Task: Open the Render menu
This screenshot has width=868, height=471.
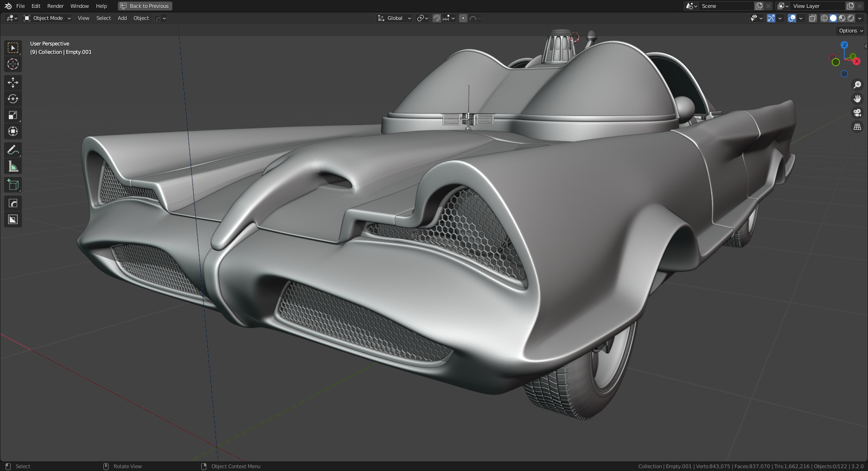Action: pos(55,6)
